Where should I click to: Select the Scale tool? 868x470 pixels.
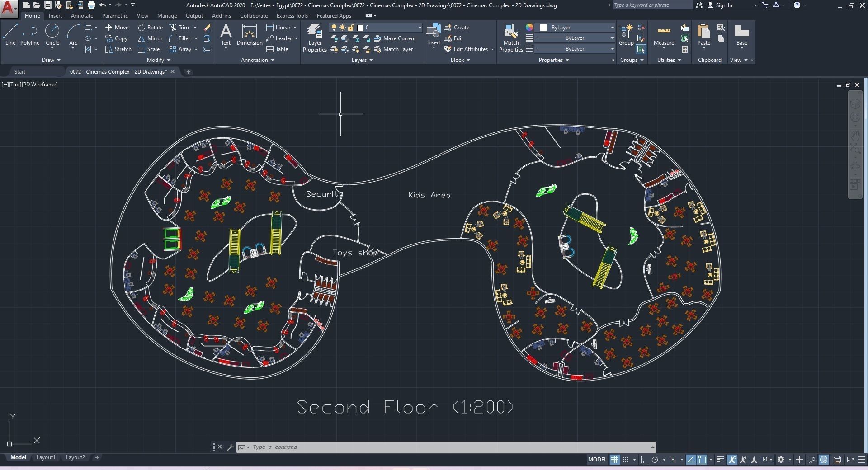click(x=149, y=49)
